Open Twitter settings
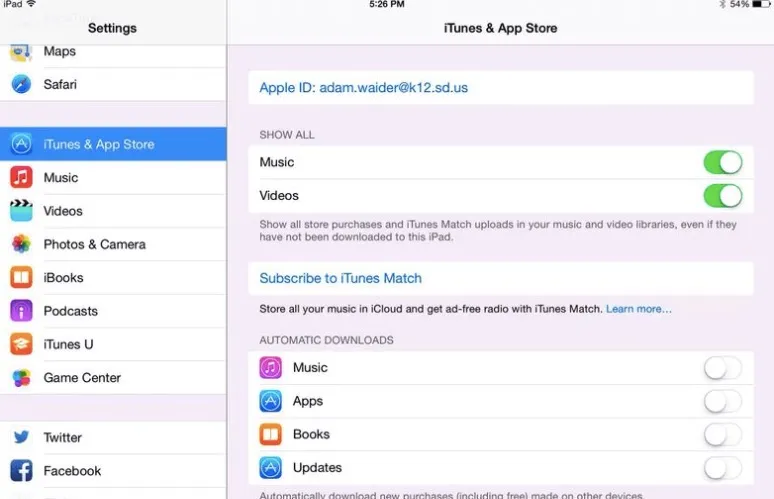The height and width of the screenshot is (499, 774). [113, 437]
